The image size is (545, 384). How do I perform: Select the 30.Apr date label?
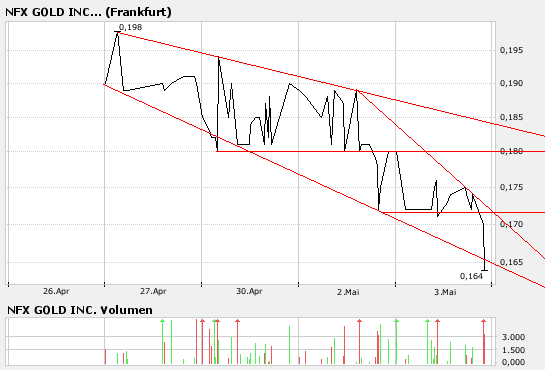[249, 291]
